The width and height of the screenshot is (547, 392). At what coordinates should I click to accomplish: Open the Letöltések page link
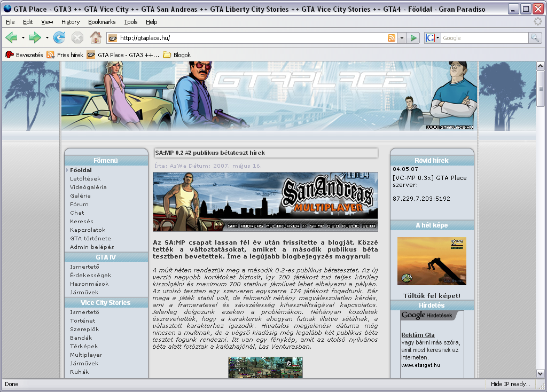85,178
